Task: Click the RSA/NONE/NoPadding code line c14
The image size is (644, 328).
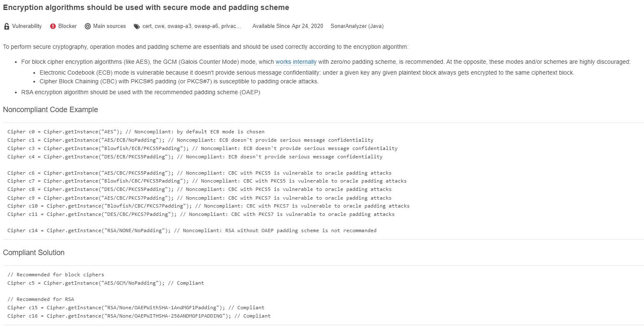Action: [x=192, y=230]
